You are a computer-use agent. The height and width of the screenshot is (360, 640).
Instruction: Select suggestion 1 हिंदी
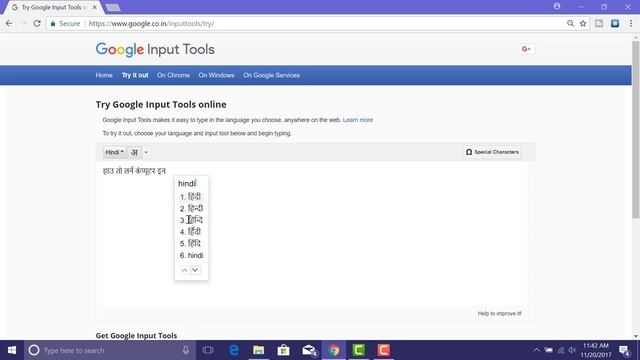point(191,197)
